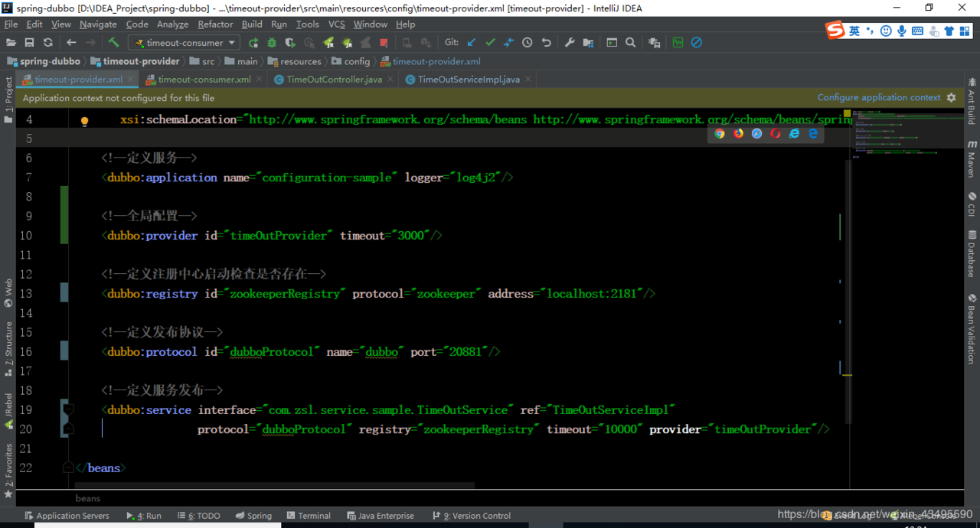Run with JRebel rocket icon
The width and height of the screenshot is (980, 528).
328,43
